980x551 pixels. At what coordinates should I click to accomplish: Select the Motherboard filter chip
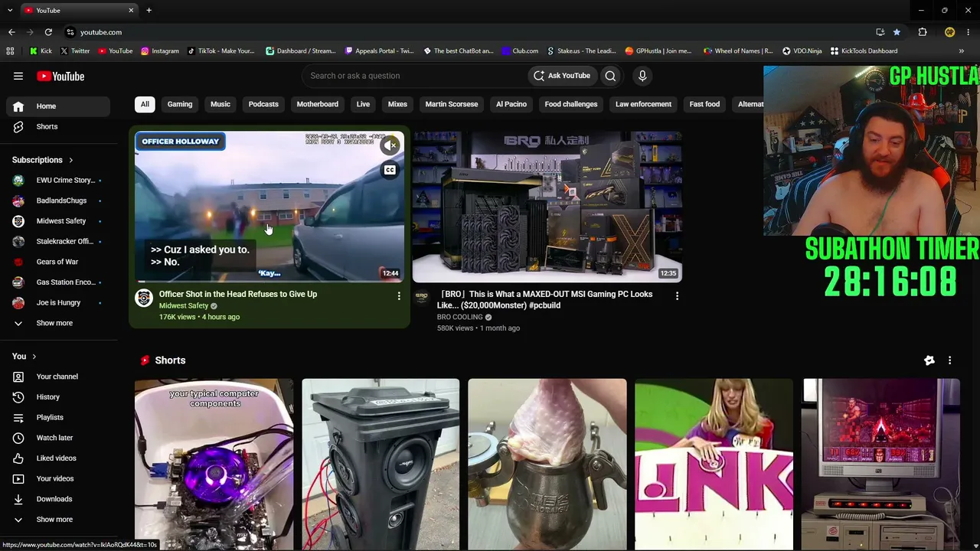(318, 104)
